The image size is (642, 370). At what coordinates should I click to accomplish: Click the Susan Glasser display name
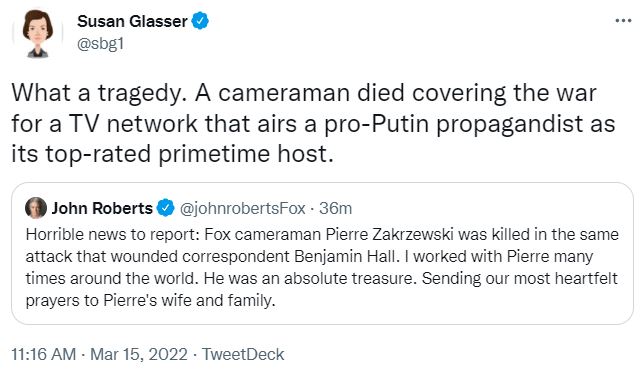point(132,21)
